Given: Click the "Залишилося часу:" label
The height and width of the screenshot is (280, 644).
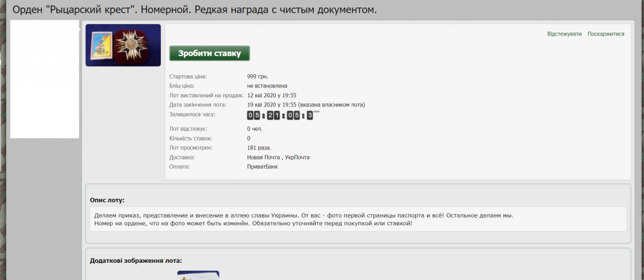Looking at the screenshot, I should (192, 114).
